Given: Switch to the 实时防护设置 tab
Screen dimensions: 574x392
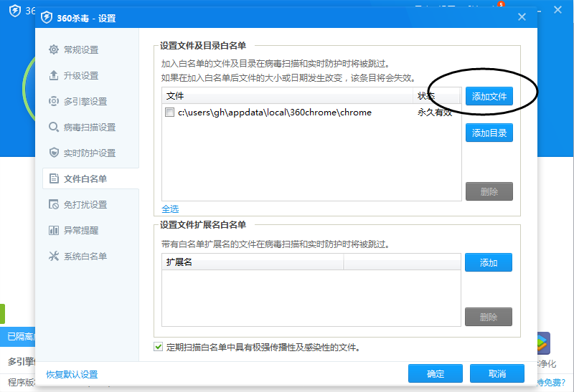Looking at the screenshot, I should coord(89,153).
